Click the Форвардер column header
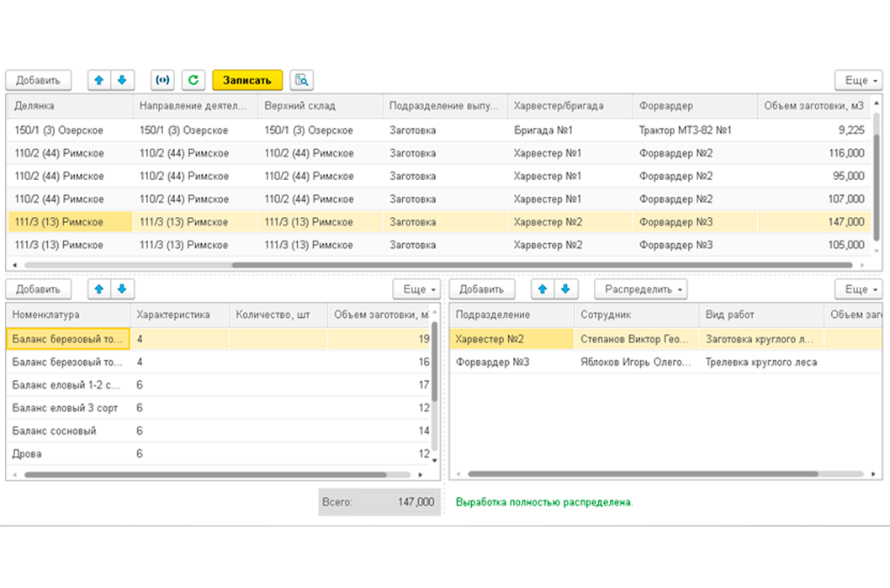The width and height of the screenshot is (890, 588). [695, 105]
